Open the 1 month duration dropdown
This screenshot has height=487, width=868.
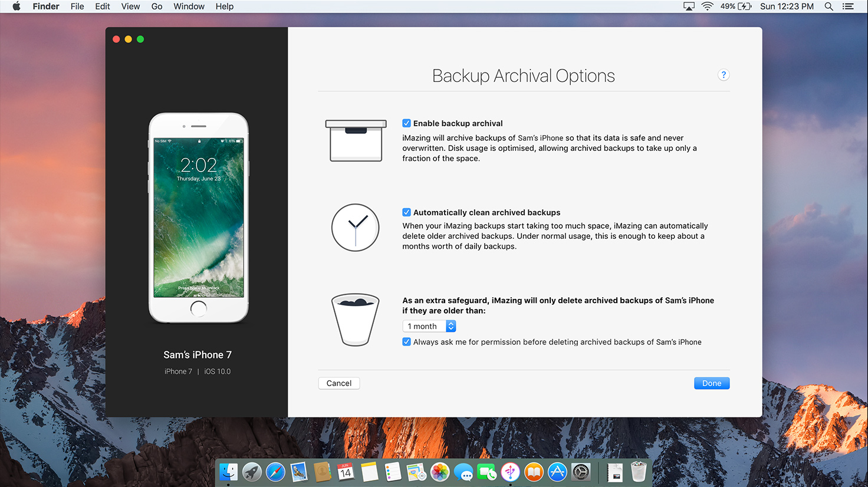(x=429, y=326)
